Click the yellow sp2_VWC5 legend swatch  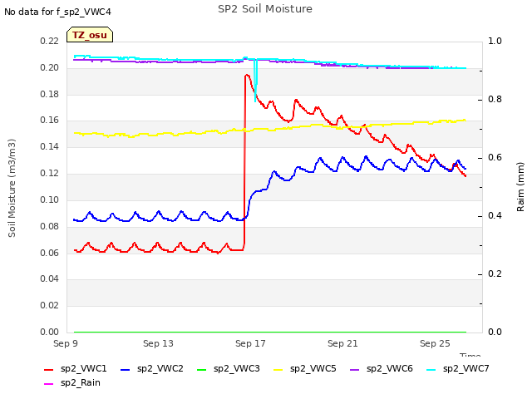pyautogui.click(x=278, y=369)
